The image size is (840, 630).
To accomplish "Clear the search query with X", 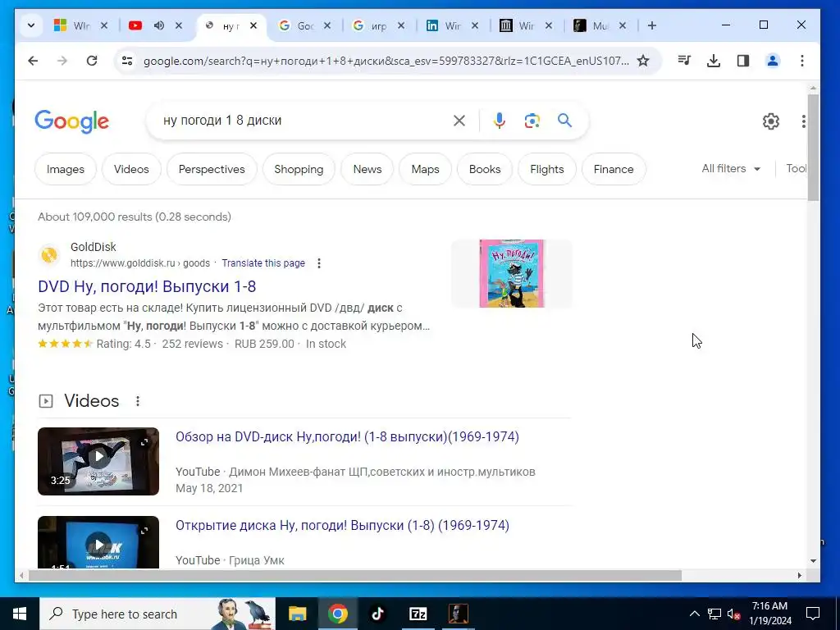I will click(x=459, y=121).
